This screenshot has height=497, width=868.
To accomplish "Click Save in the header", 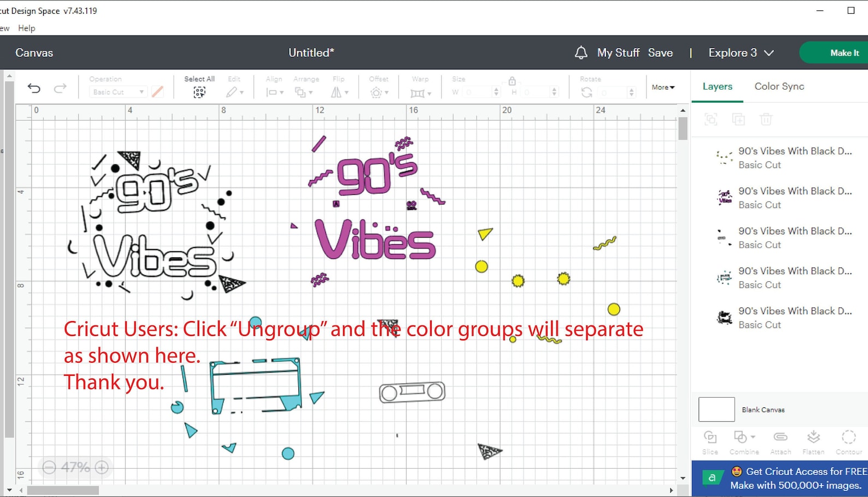I will click(660, 52).
